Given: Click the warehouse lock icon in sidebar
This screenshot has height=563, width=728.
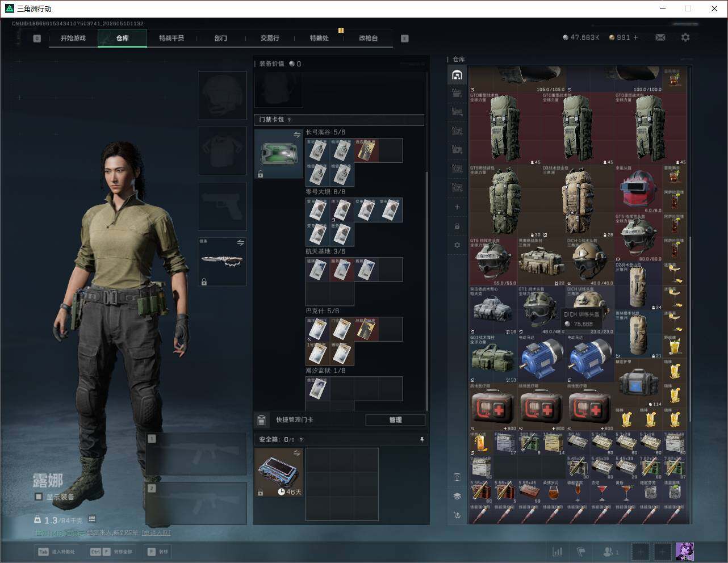Looking at the screenshot, I should click(x=457, y=226).
